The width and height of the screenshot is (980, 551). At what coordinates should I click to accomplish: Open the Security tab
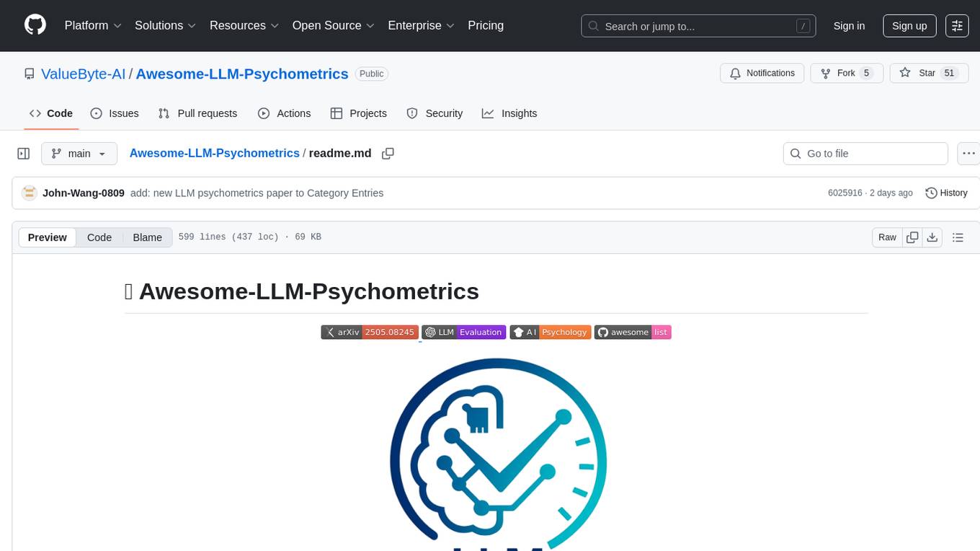(435, 113)
